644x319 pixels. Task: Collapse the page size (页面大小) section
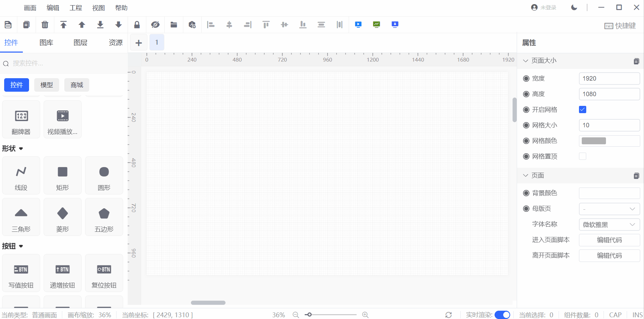coord(526,61)
